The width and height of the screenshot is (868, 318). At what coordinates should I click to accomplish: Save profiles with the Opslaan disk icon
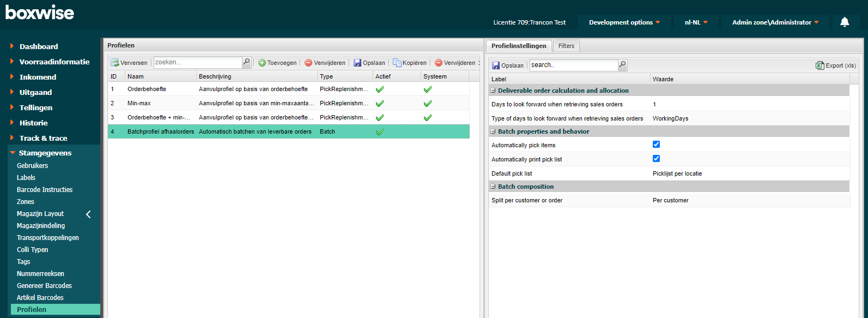pyautogui.click(x=357, y=63)
